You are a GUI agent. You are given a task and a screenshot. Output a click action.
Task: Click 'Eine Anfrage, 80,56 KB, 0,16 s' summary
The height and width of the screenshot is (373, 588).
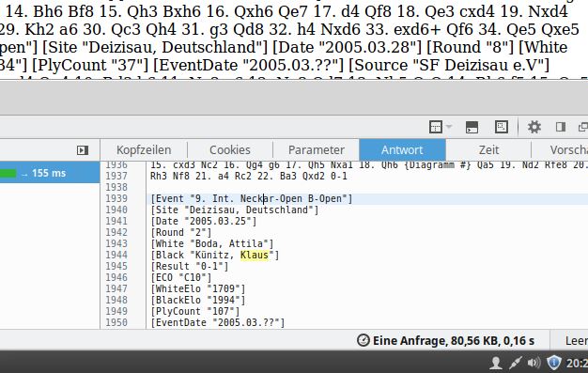point(454,340)
